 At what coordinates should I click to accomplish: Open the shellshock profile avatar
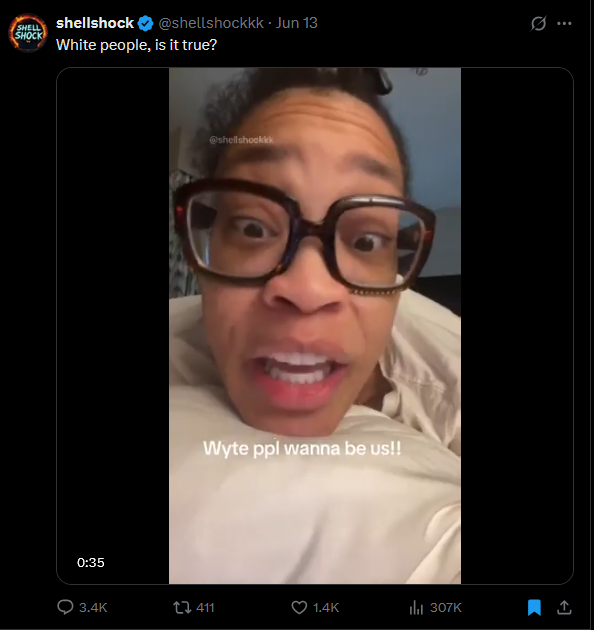pyautogui.click(x=28, y=33)
